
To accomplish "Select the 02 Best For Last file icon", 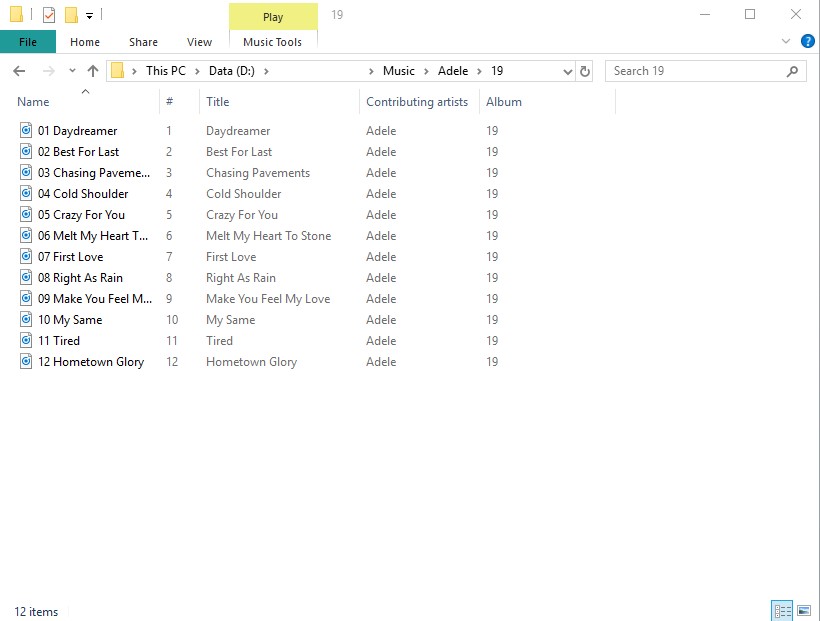I will point(26,151).
